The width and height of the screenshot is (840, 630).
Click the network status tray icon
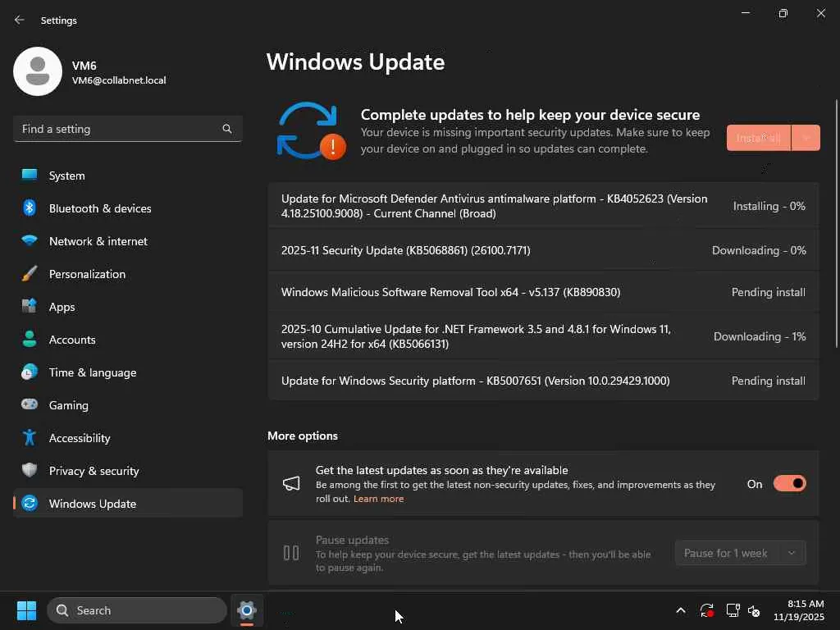(733, 610)
